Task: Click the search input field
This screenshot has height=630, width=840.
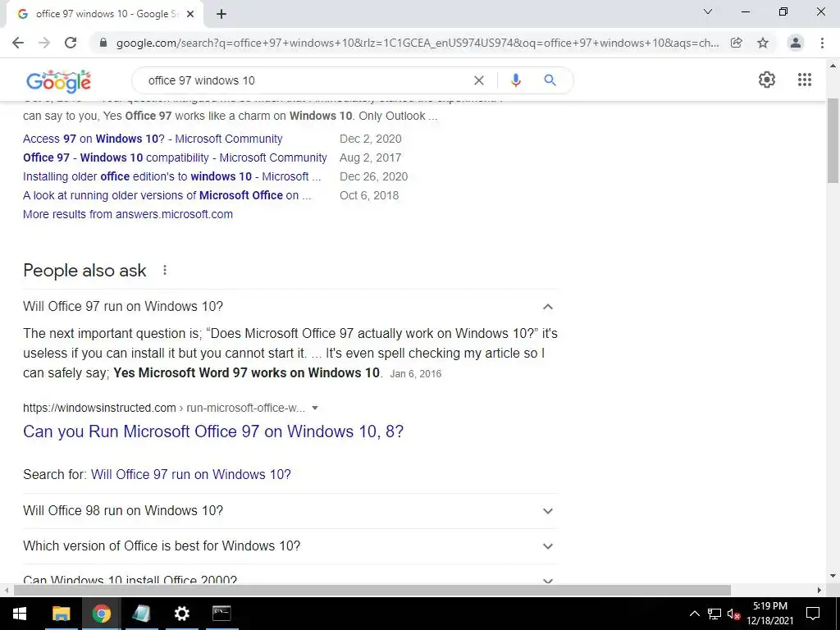Action: click(305, 80)
